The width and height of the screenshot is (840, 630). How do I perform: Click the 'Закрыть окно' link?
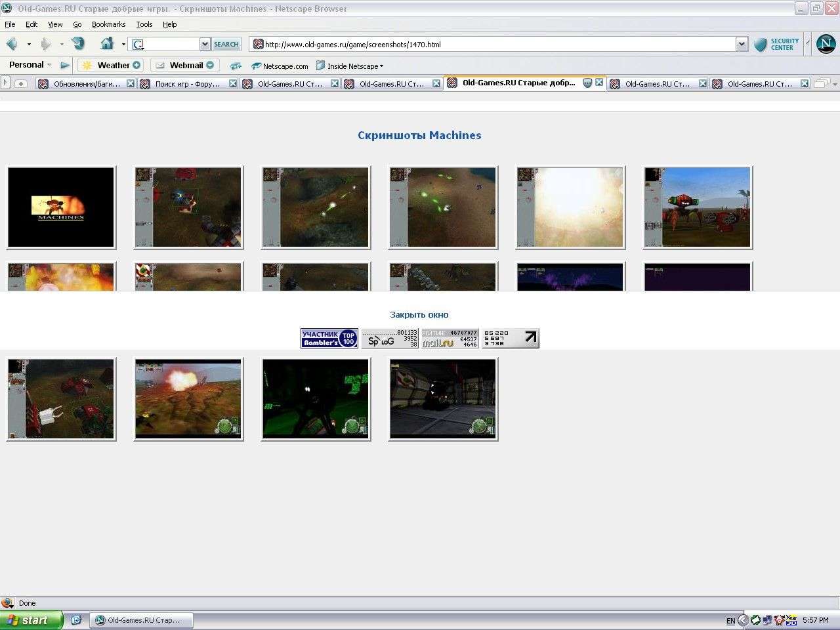[x=419, y=315]
